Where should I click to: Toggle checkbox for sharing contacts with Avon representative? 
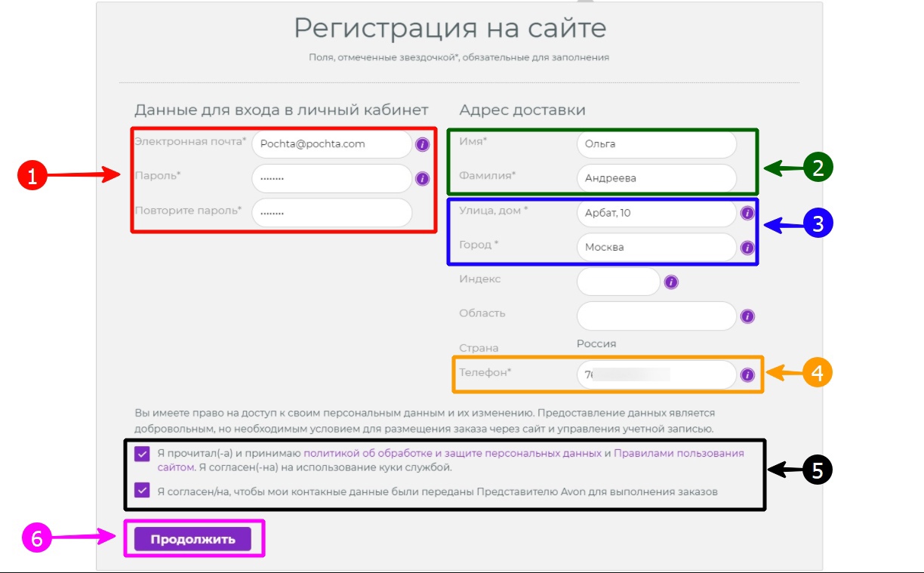[142, 491]
